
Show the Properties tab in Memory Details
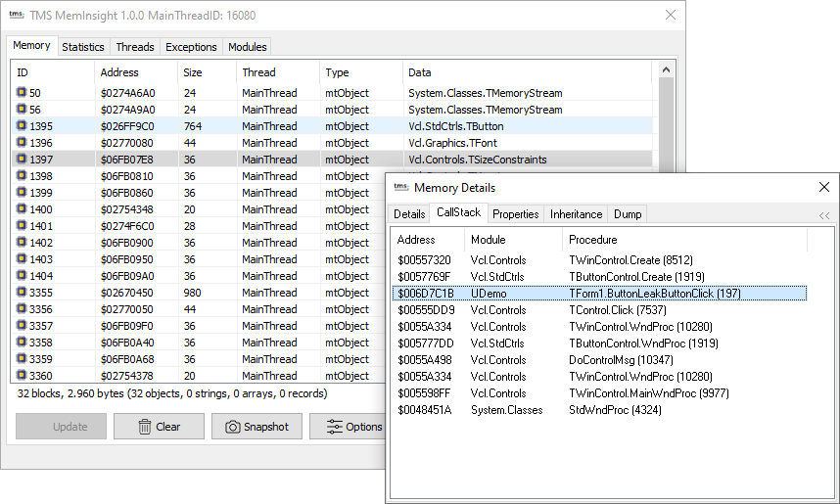click(515, 214)
